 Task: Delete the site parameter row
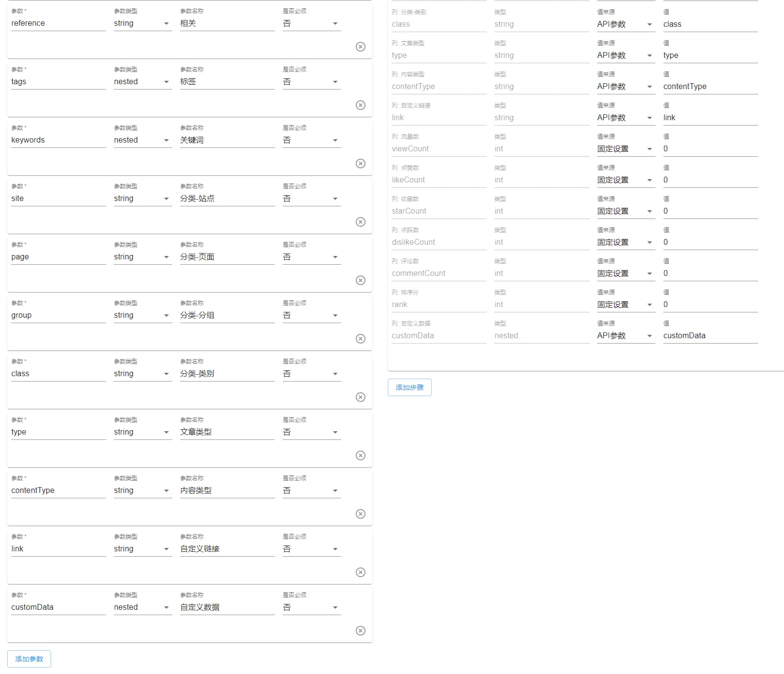point(360,222)
